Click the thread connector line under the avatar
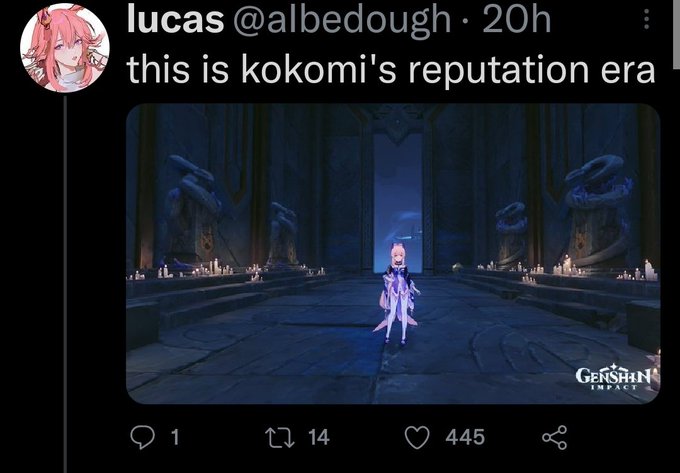This screenshot has height=473, width=680. coord(65,284)
